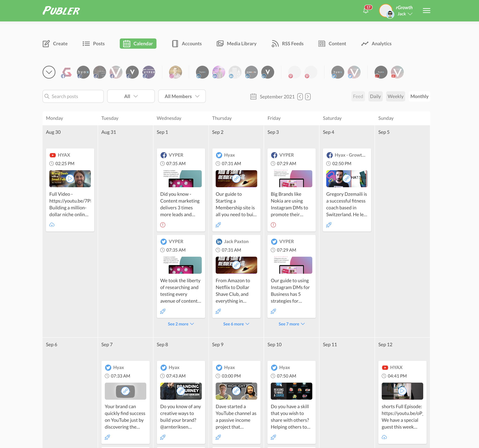Viewport: 479px width, 448px height.
Task: Switch to Monthly view tab
Action: tap(419, 96)
